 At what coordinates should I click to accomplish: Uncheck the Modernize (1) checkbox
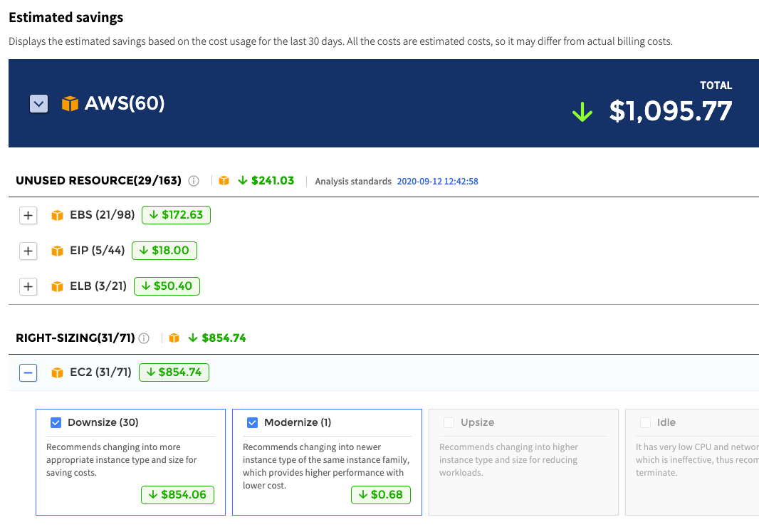pyautogui.click(x=252, y=423)
